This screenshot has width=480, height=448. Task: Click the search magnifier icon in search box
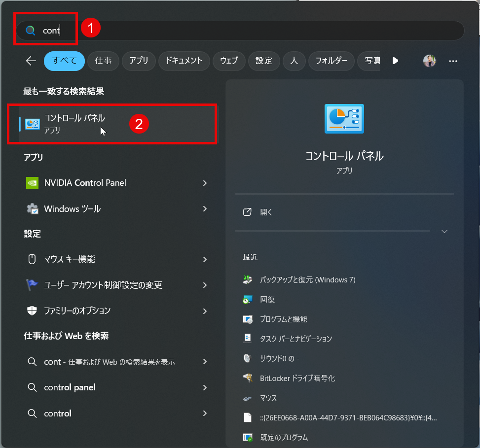click(30, 30)
